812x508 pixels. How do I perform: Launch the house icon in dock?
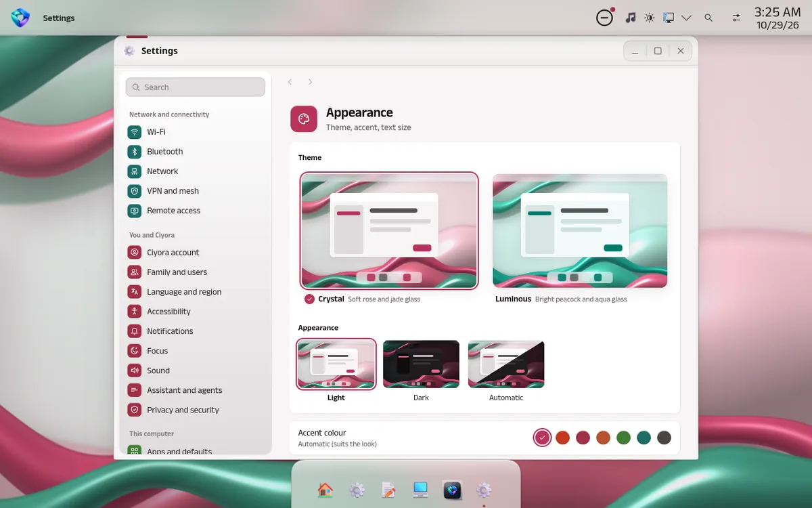325,490
